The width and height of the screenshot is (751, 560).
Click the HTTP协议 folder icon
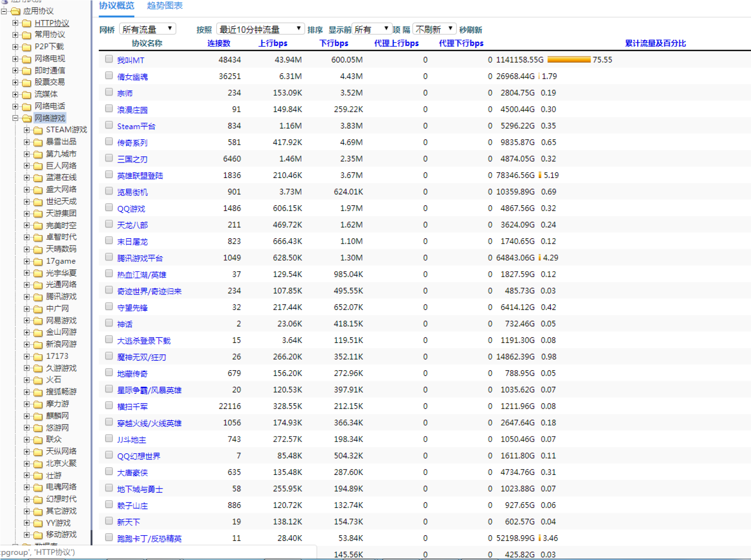26,23
